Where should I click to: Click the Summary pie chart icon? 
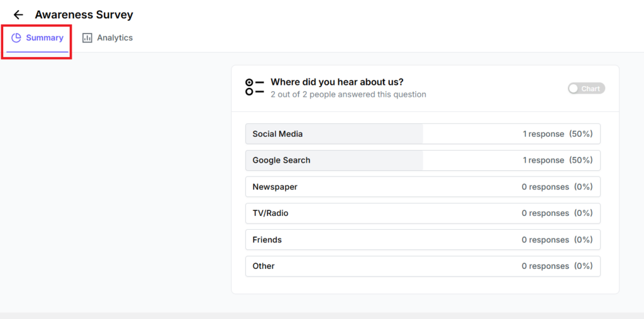(x=16, y=38)
